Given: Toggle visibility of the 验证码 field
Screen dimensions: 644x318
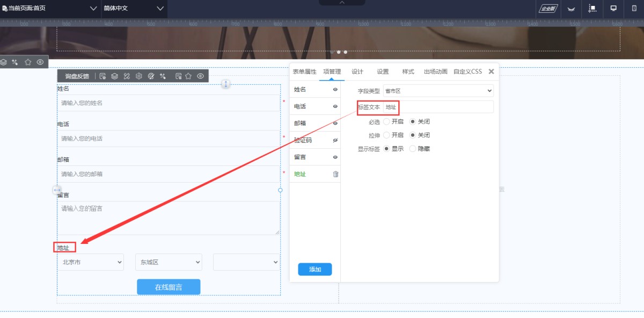Looking at the screenshot, I should point(335,140).
